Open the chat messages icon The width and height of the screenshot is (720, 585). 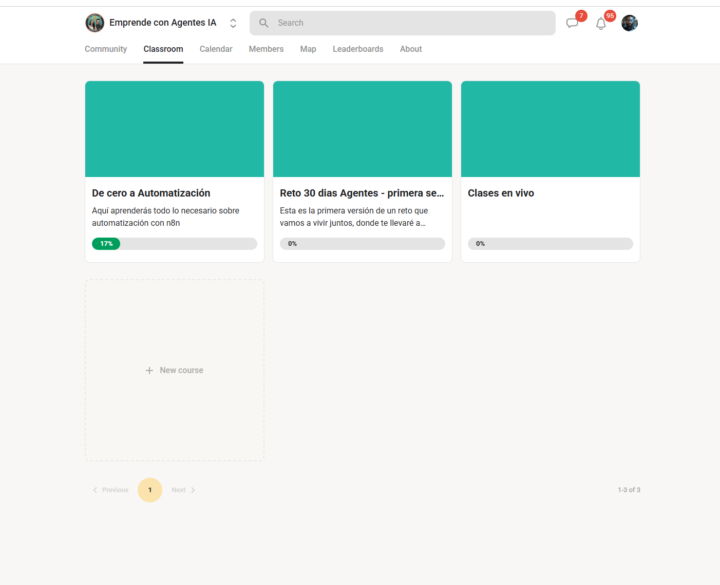[x=572, y=23]
